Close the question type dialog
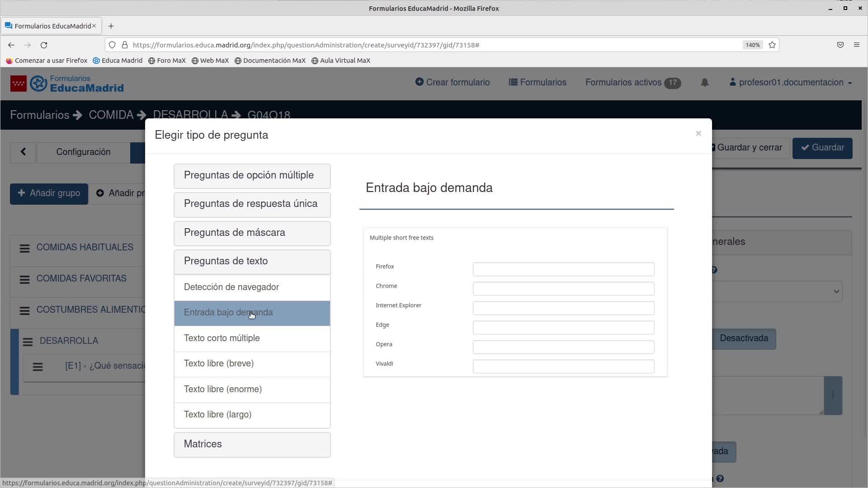 (698, 133)
